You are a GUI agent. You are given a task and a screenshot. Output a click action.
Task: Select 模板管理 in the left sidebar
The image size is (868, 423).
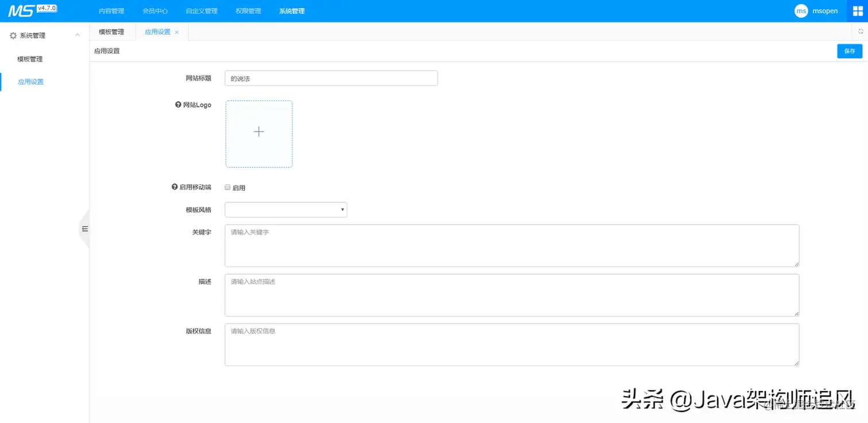click(x=30, y=59)
